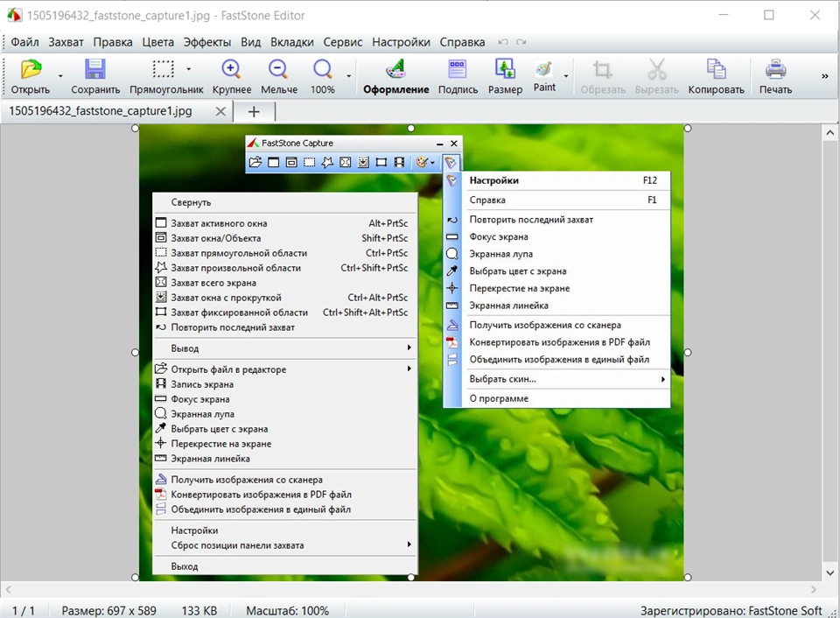Open the Сервис menu
The height and width of the screenshot is (618, 840).
[x=343, y=42]
